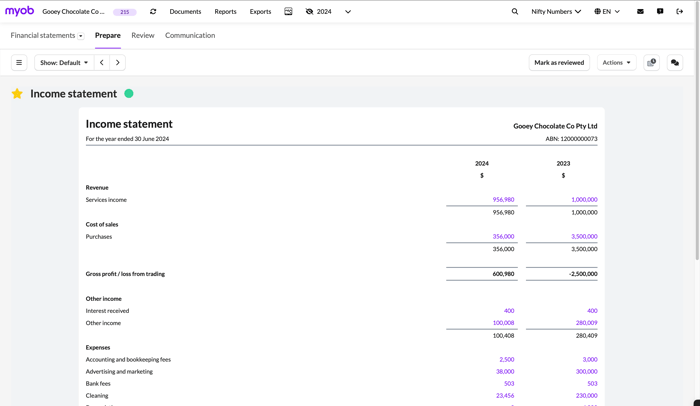Open the calendar icon next to Exports
Viewport: 700px width, 406px height.
[288, 12]
